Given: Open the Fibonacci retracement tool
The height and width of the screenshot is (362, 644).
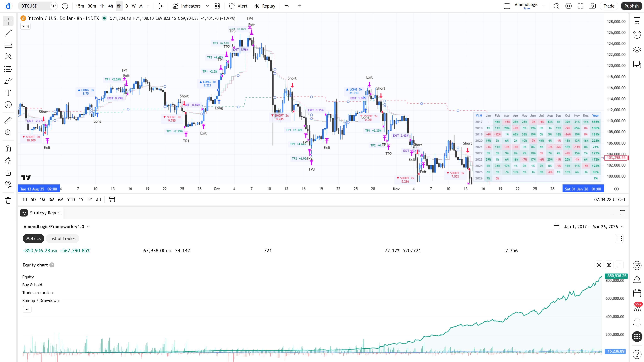Looking at the screenshot, I should click(8, 45).
